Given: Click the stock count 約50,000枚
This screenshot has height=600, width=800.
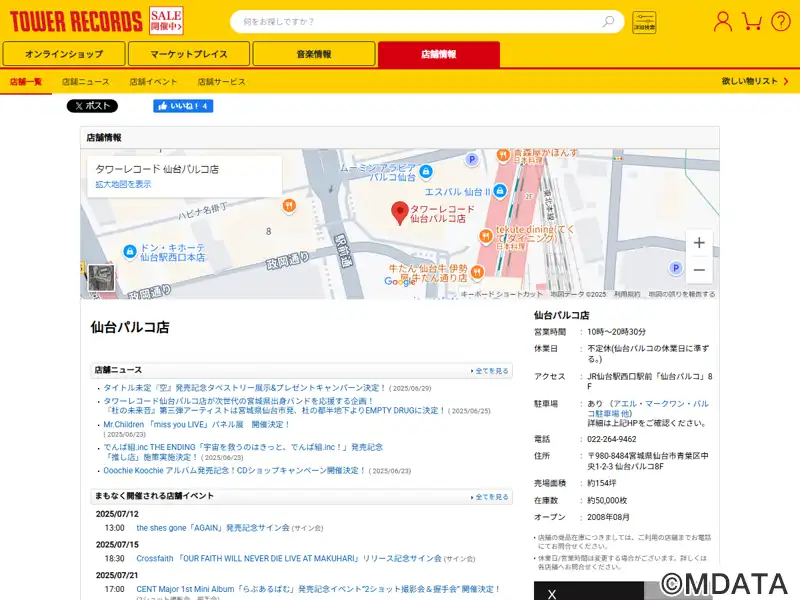Looking at the screenshot, I should click(607, 501).
